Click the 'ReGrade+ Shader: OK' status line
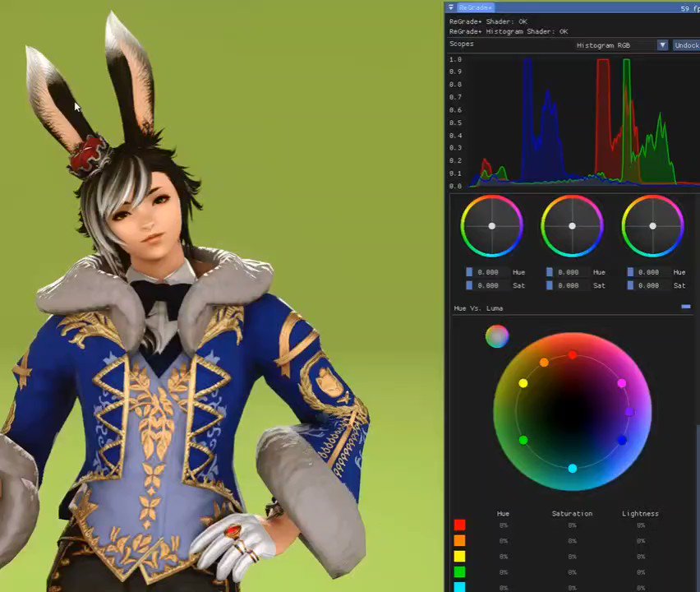 coord(488,21)
